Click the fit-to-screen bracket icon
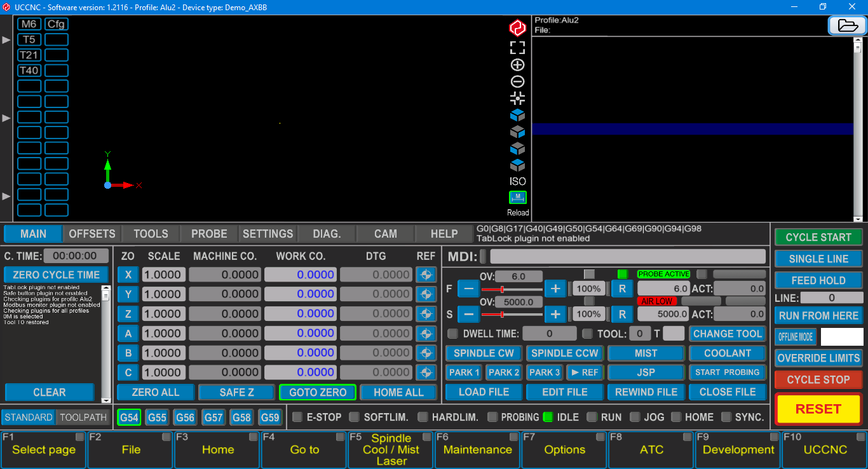Viewport: 868px width, 469px height. click(517, 48)
